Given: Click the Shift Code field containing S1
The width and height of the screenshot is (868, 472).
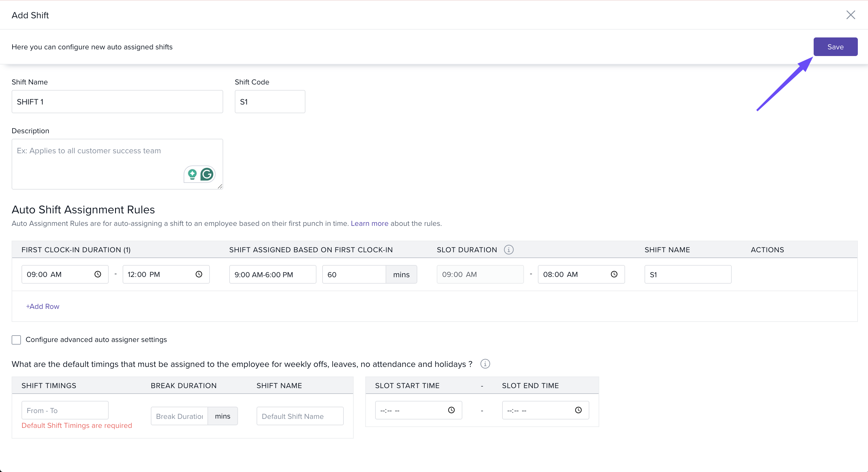Looking at the screenshot, I should (270, 102).
